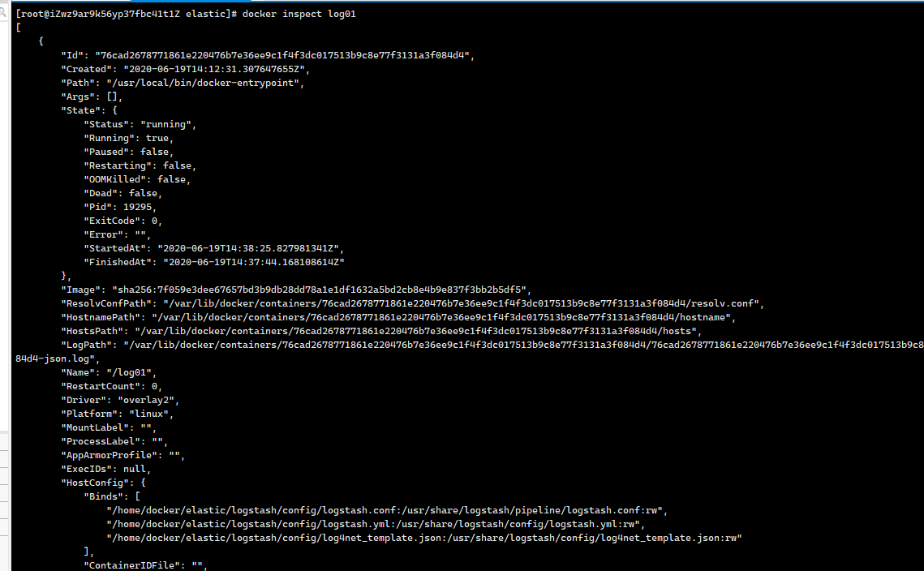Click the "Id" value line
This screenshot has width=924, height=571.
(x=268, y=55)
